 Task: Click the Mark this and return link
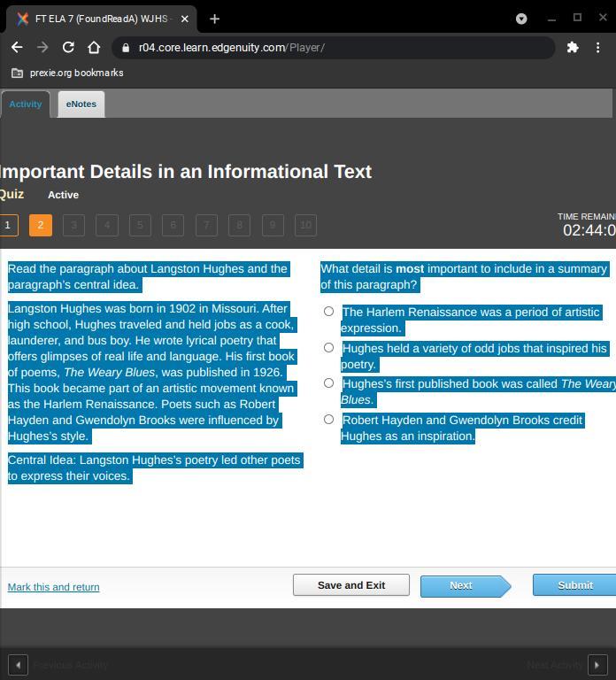(53, 587)
